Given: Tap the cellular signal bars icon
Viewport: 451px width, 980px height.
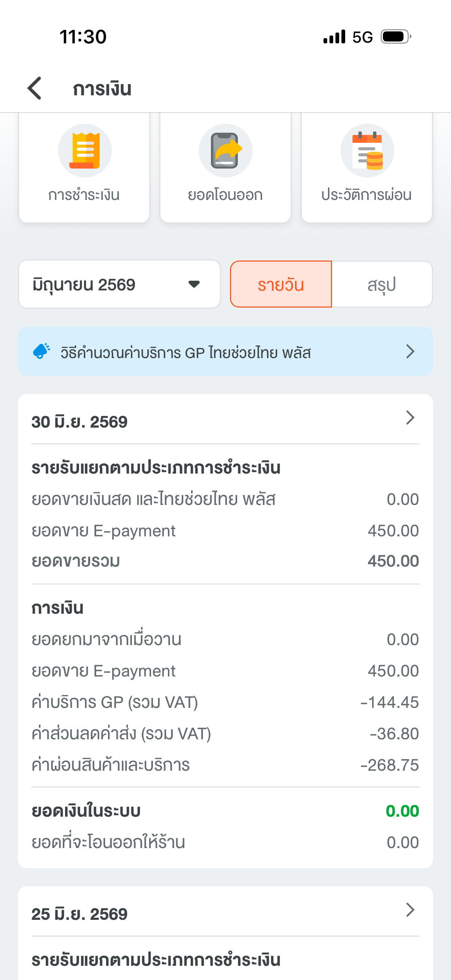Looking at the screenshot, I should coord(334,37).
